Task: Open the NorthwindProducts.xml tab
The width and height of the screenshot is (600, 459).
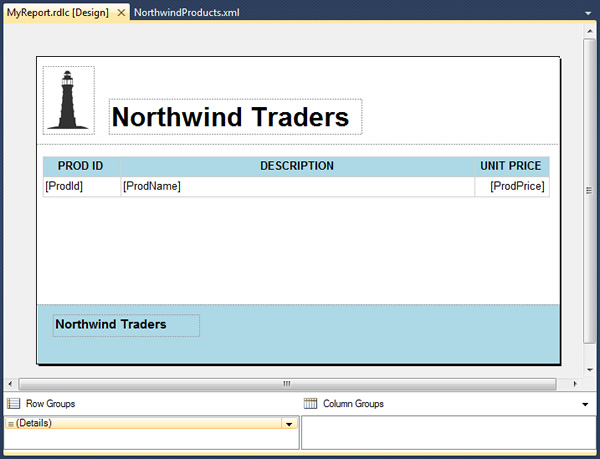Action: (187, 13)
